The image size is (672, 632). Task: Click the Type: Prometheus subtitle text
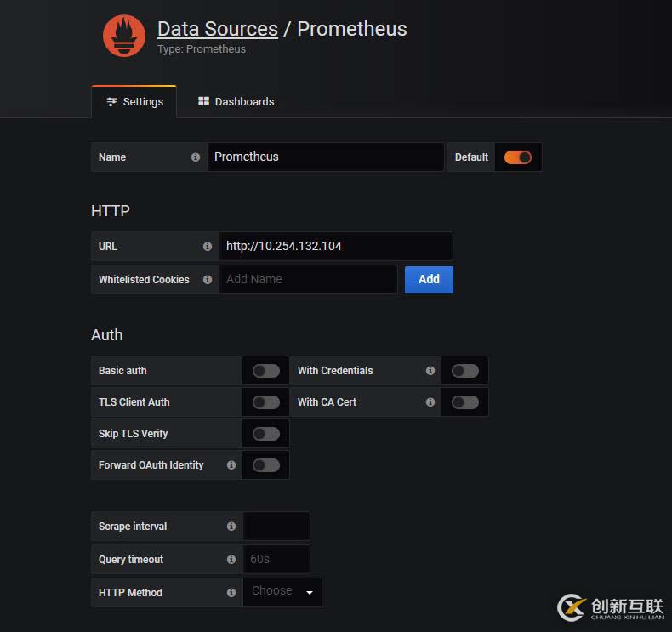pos(202,49)
